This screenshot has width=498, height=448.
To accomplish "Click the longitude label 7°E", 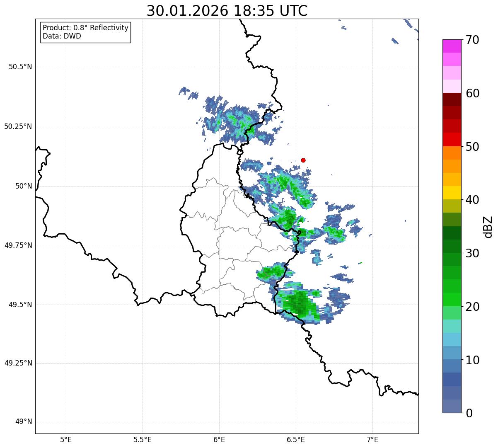I will pyautogui.click(x=372, y=440).
